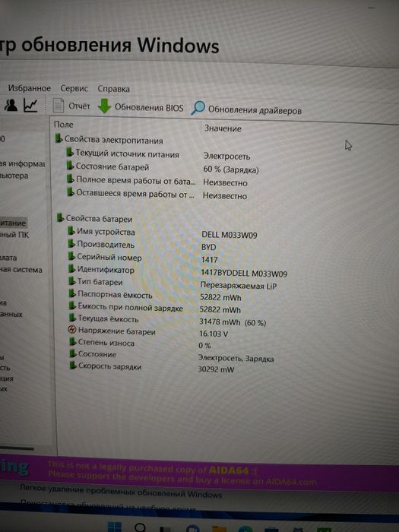
Task: Select the Производитель field
Action: coord(106,245)
